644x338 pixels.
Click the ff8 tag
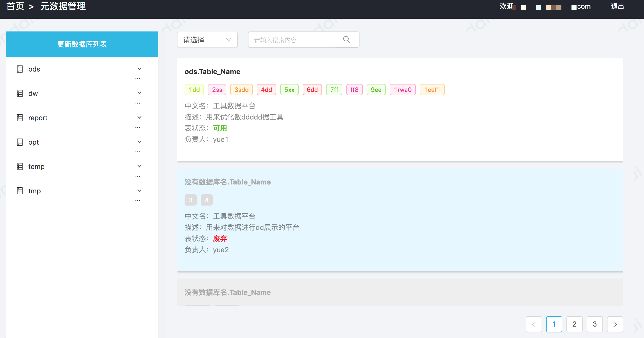pos(354,90)
